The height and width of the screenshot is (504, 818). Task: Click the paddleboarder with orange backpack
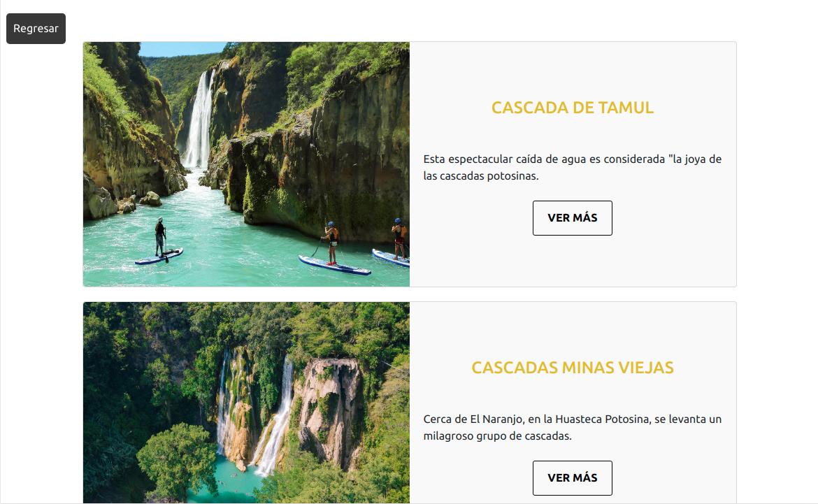point(331,243)
